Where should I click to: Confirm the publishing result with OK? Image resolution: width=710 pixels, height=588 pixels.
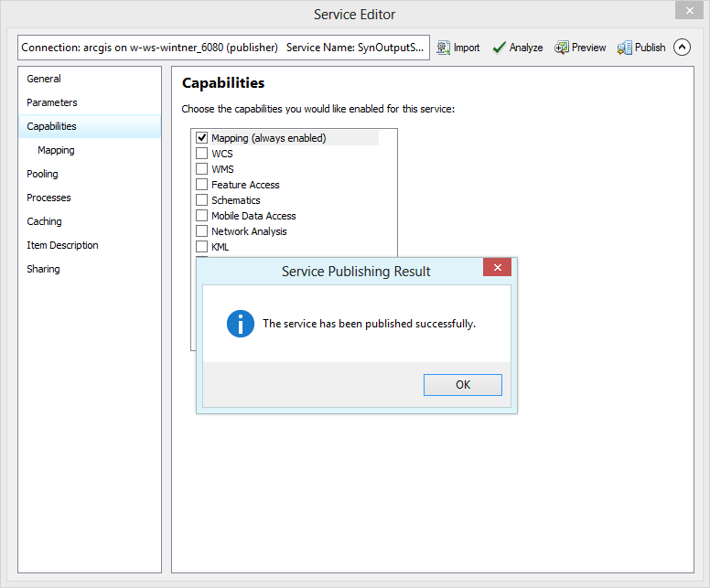click(463, 385)
